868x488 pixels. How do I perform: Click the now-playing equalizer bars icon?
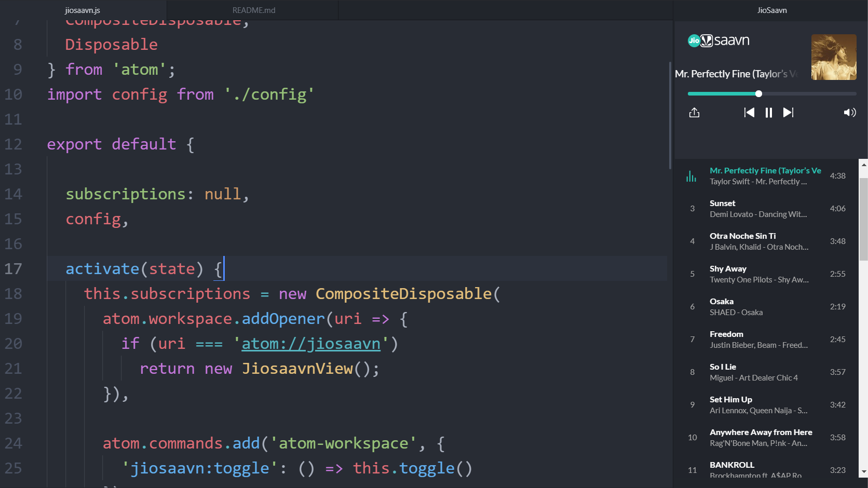691,177
